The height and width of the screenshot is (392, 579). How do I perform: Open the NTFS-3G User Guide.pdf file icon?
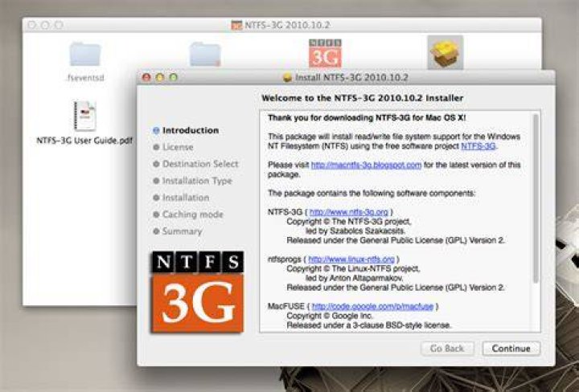click(84, 116)
